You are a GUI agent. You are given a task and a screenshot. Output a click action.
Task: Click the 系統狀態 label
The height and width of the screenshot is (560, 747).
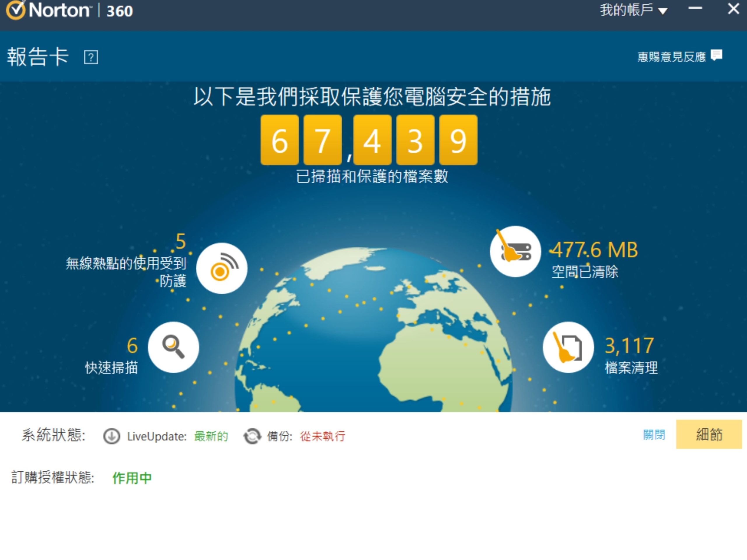(53, 435)
